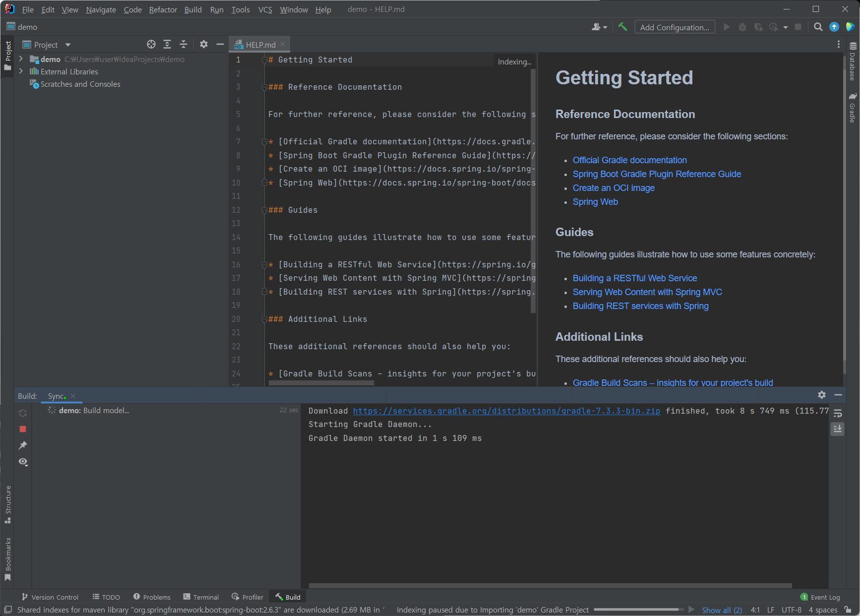Click the read-only lock icon in status bar
This screenshot has width=860, height=616.
[849, 610]
